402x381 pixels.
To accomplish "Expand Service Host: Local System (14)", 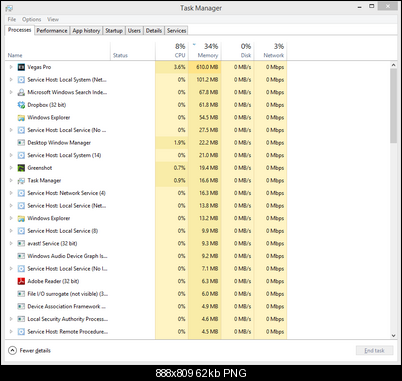I will (x=11, y=155).
